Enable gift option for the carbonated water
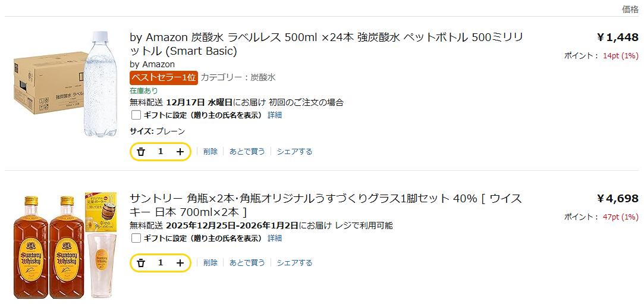This screenshot has height=304, width=644. [x=136, y=115]
